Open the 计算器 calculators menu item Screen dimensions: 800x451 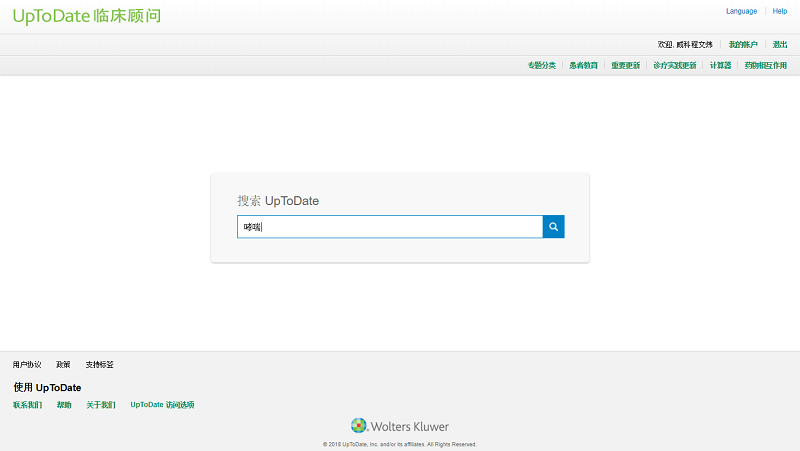pyautogui.click(x=720, y=65)
